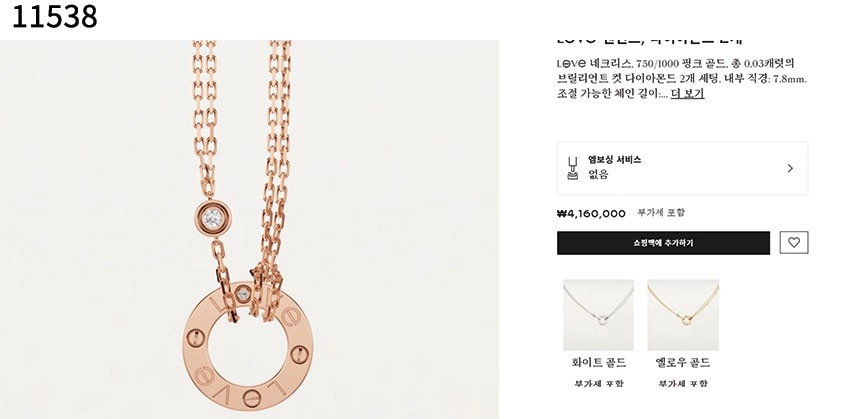
Task: Select the yellow gold necklace thumbnail
Action: pyautogui.click(x=683, y=315)
